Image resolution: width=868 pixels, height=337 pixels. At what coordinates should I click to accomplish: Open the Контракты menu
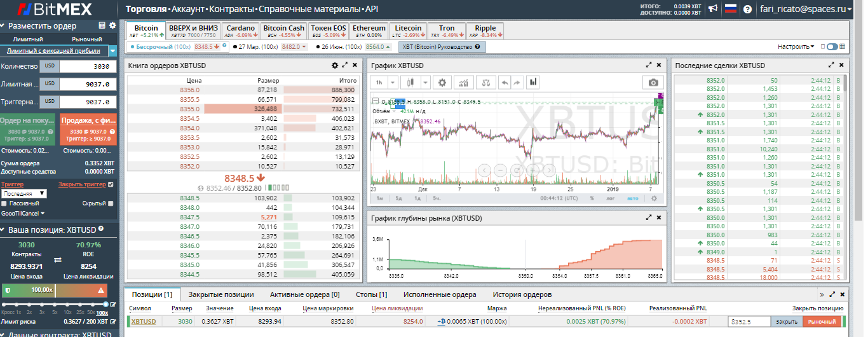[231, 10]
